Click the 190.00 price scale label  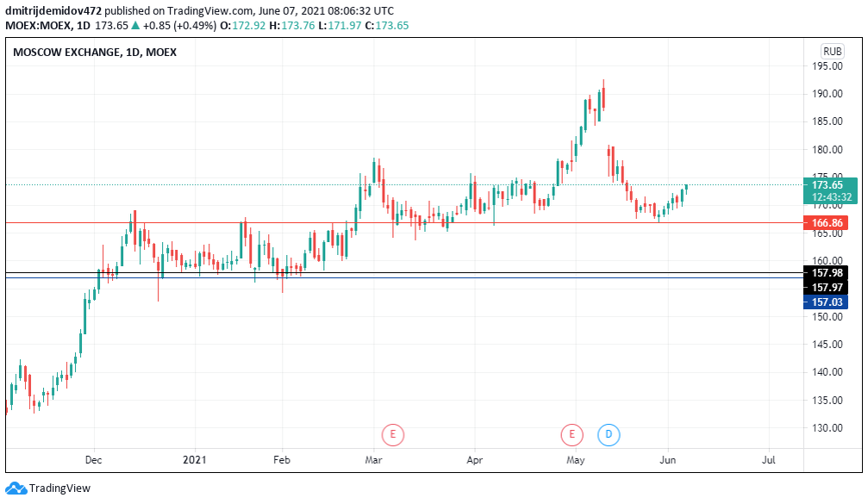pyautogui.click(x=827, y=94)
